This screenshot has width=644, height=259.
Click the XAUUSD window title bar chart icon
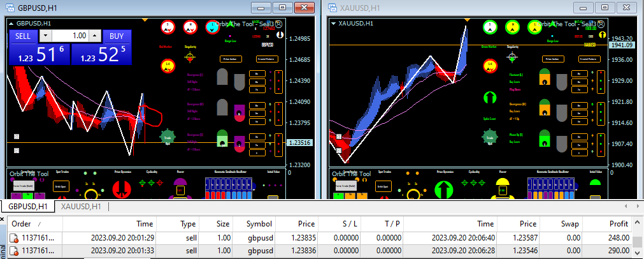click(333, 8)
